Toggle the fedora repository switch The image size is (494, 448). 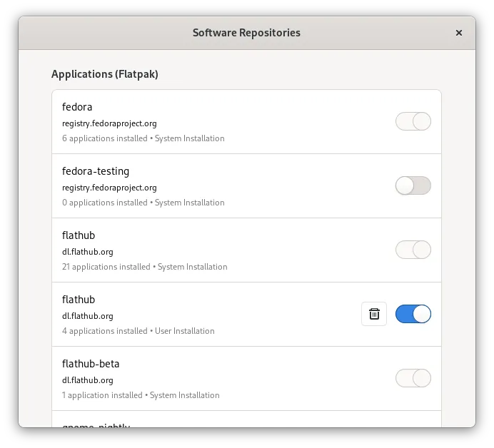pos(413,121)
